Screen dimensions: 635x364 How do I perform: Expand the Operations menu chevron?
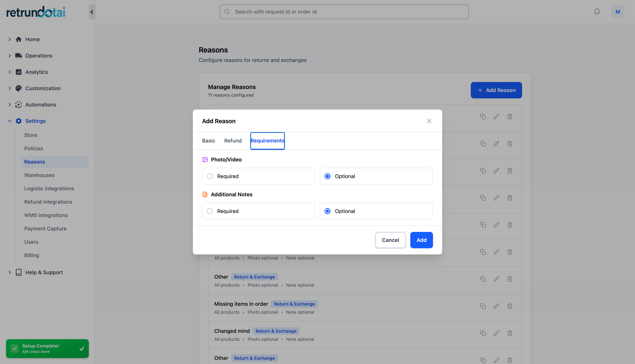coord(9,56)
